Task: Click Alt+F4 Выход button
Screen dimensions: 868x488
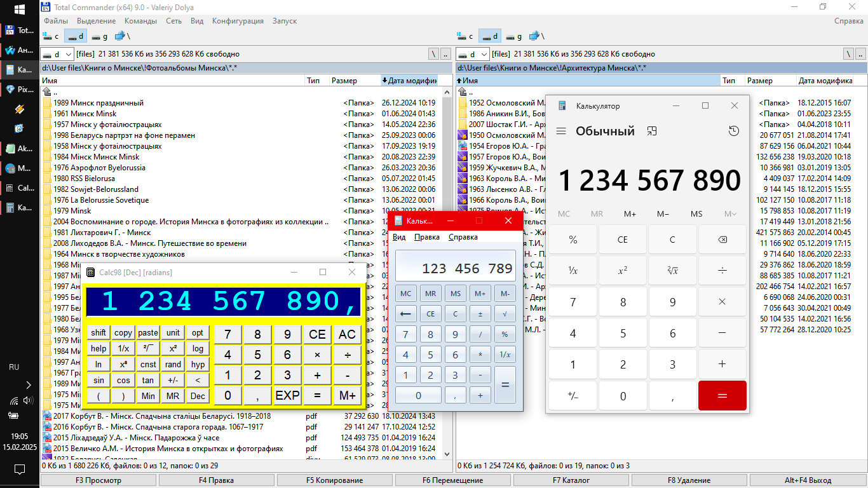Action: point(807,480)
